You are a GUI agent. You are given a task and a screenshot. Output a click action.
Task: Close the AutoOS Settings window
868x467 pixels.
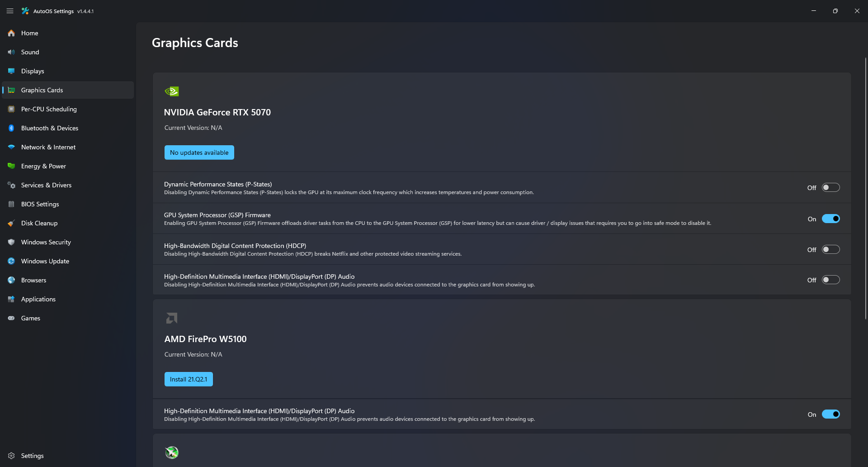click(857, 11)
